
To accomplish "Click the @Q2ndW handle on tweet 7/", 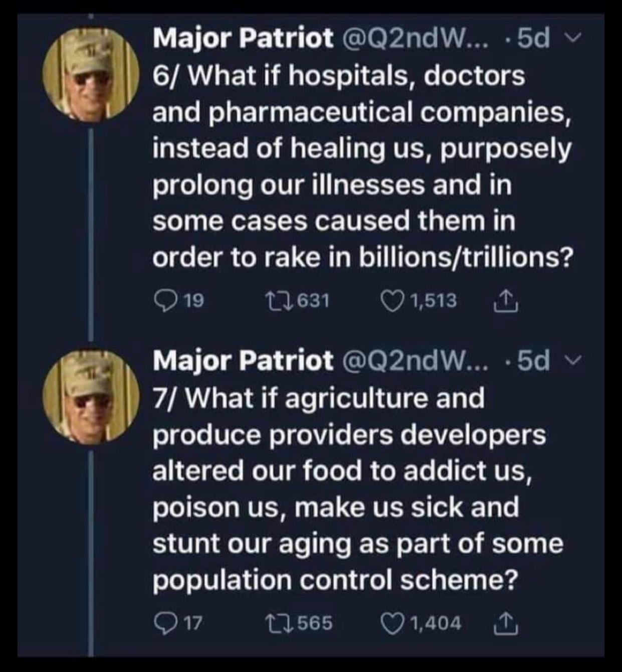I will point(414,360).
